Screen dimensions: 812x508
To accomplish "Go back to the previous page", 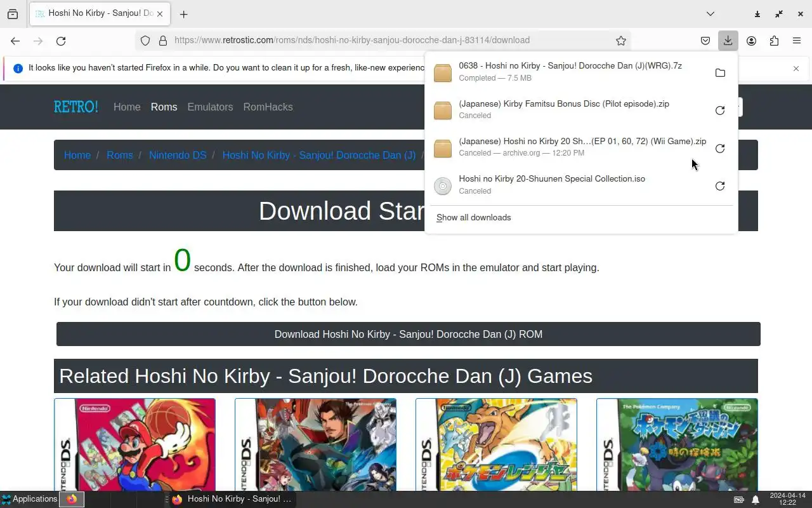I will pyautogui.click(x=15, y=41).
